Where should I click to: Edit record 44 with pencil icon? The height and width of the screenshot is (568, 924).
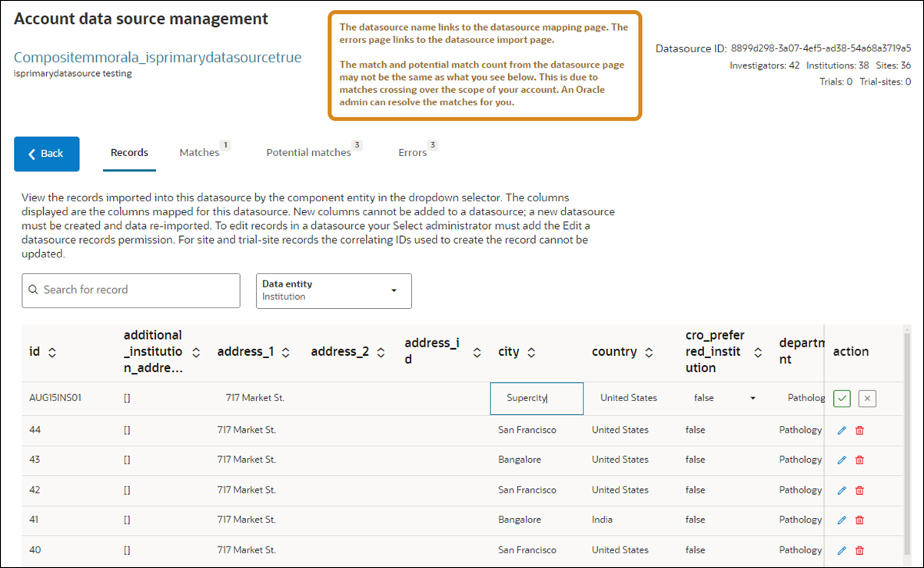point(842,430)
